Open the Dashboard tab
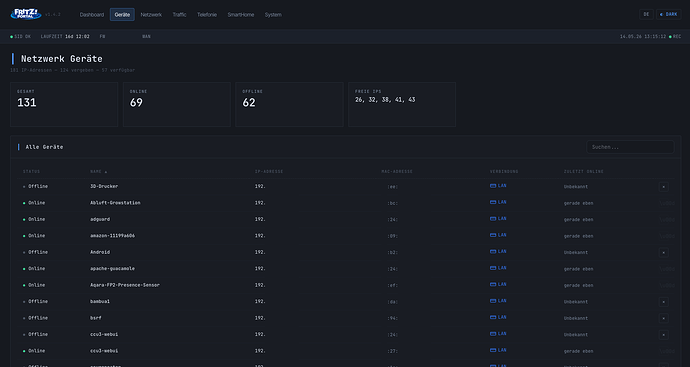690x367 pixels. pyautogui.click(x=92, y=15)
